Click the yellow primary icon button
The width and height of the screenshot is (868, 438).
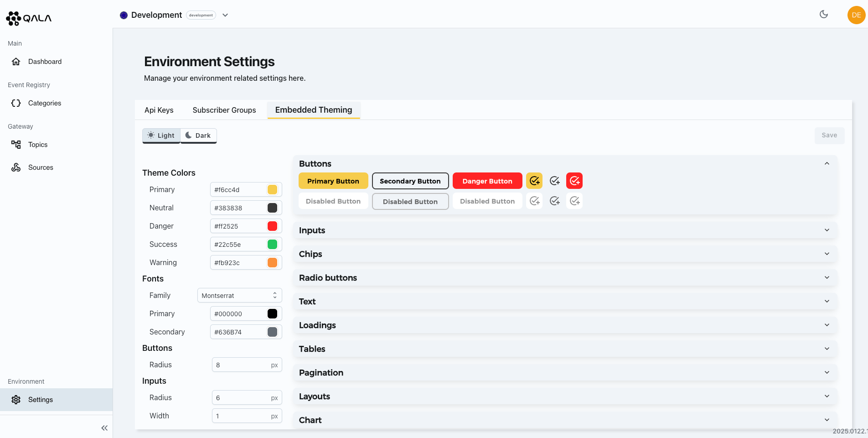coord(534,181)
